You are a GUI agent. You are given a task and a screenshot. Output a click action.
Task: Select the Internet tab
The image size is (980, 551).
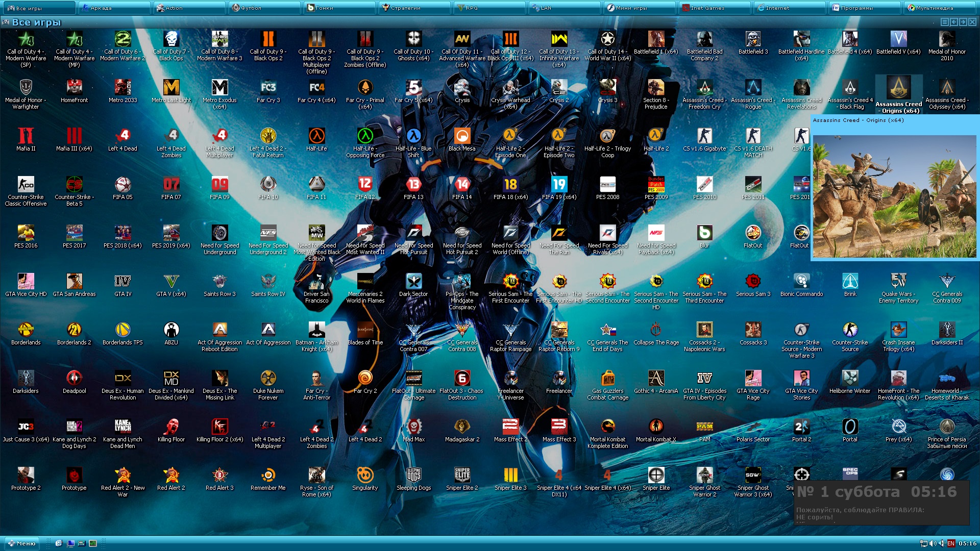(789, 8)
